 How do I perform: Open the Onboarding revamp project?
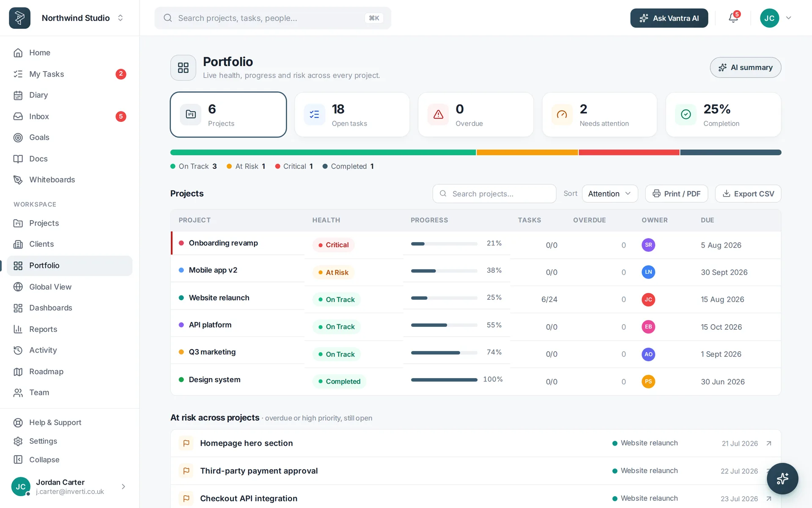point(223,243)
